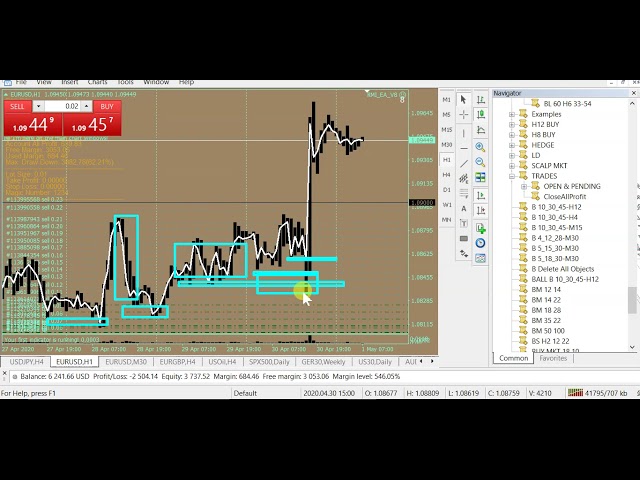Click the Navigator vertical scrollbar thumb
Viewport: 640px width, 480px height.
click(x=632, y=300)
